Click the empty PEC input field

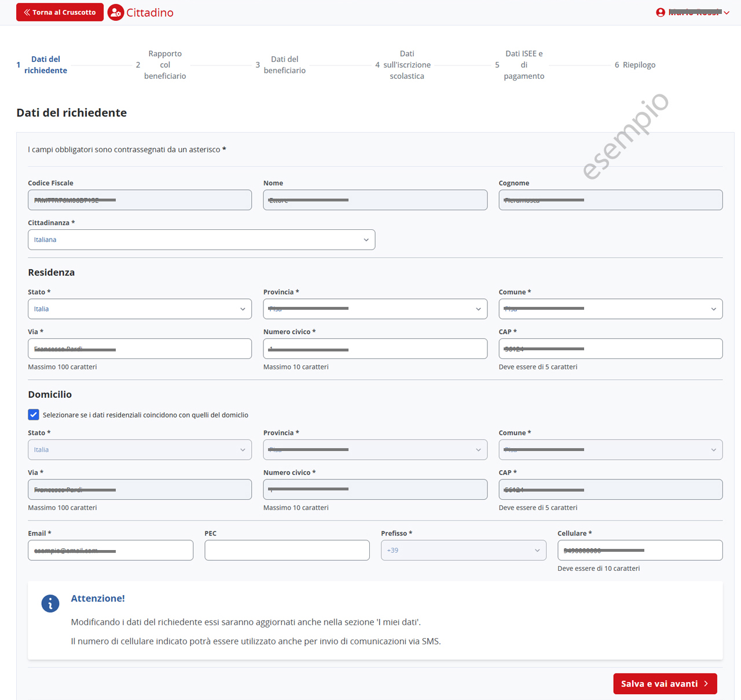point(287,551)
